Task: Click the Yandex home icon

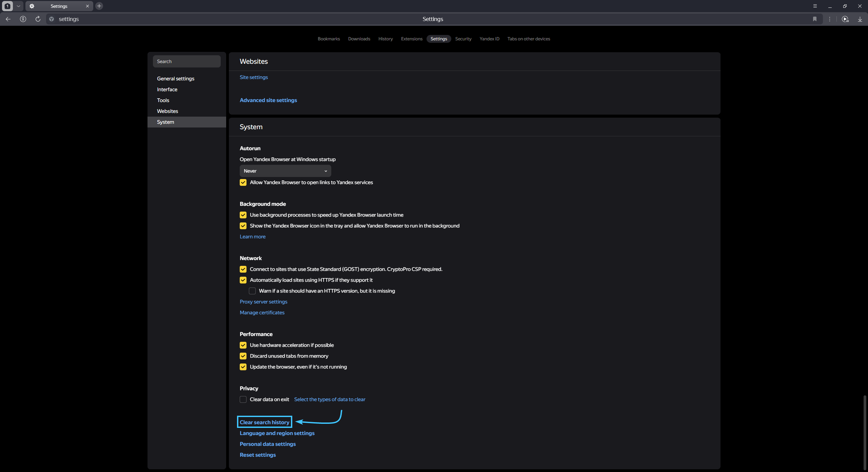Action: pos(23,19)
